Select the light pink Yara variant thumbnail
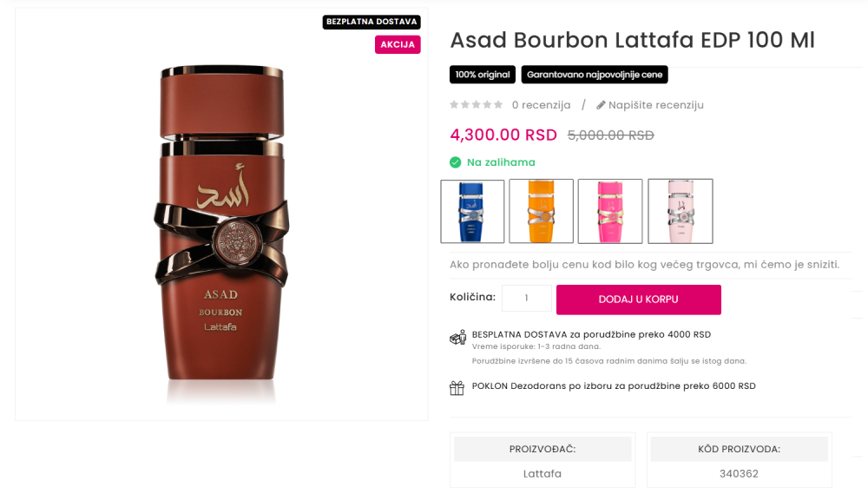Screen dimensions: 868x494 (x=681, y=211)
